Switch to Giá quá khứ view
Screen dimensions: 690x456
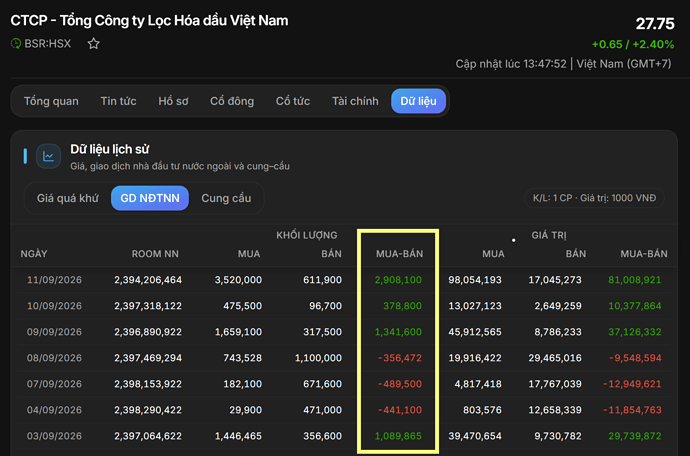pyautogui.click(x=68, y=198)
